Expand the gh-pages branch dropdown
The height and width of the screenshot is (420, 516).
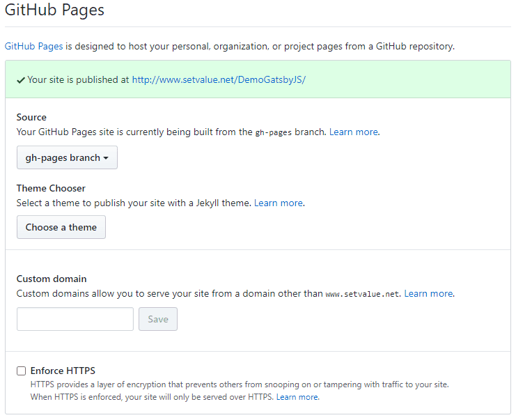coord(67,157)
